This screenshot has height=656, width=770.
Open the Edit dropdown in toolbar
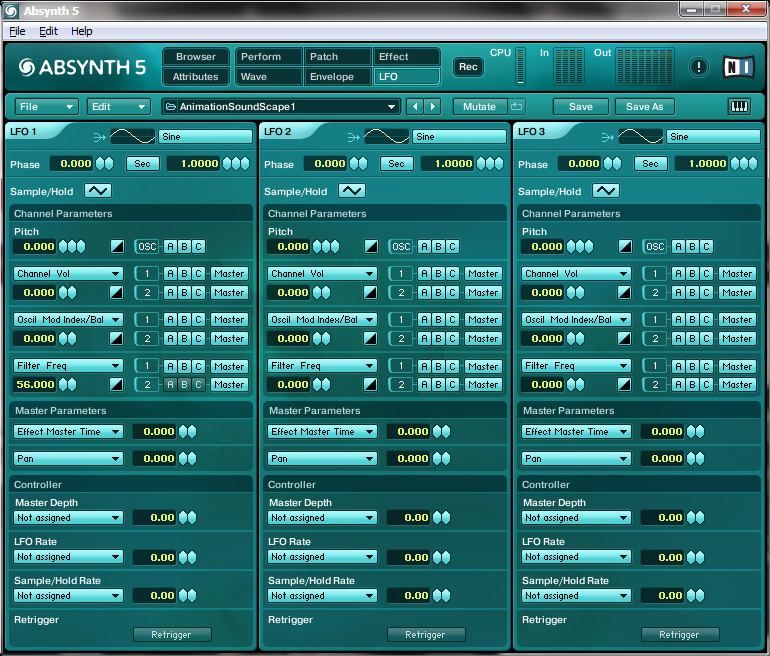coord(118,107)
